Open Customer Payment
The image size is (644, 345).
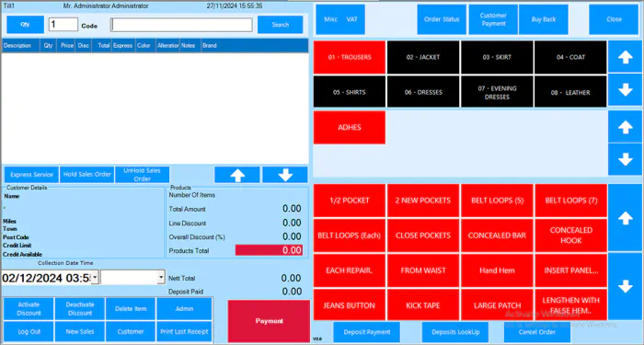(493, 19)
